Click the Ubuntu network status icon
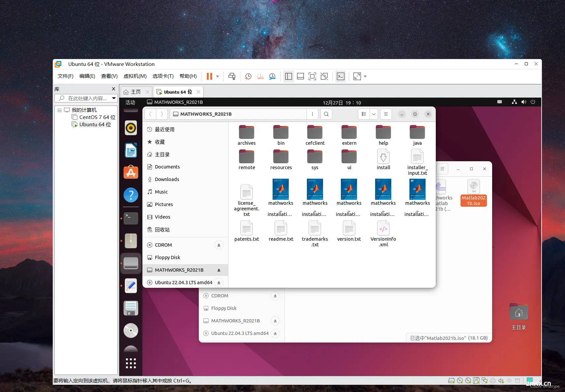This screenshot has width=565, height=392. [514, 102]
